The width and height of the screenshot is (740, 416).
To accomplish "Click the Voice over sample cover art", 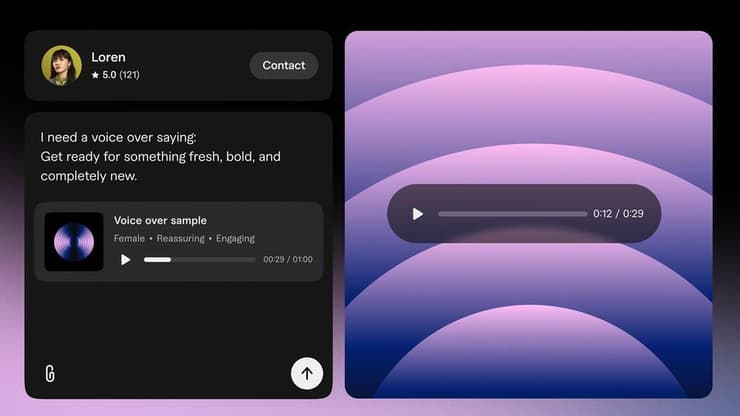I will [x=74, y=242].
